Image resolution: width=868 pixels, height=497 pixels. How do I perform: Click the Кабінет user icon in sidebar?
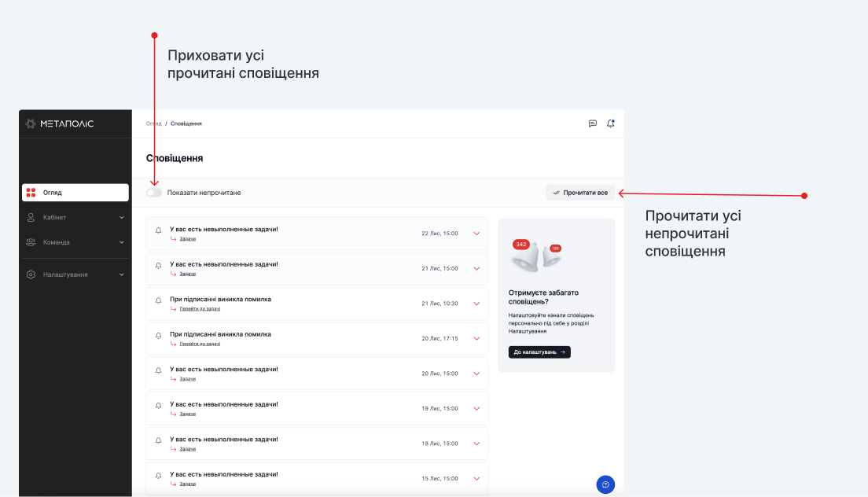coord(31,218)
